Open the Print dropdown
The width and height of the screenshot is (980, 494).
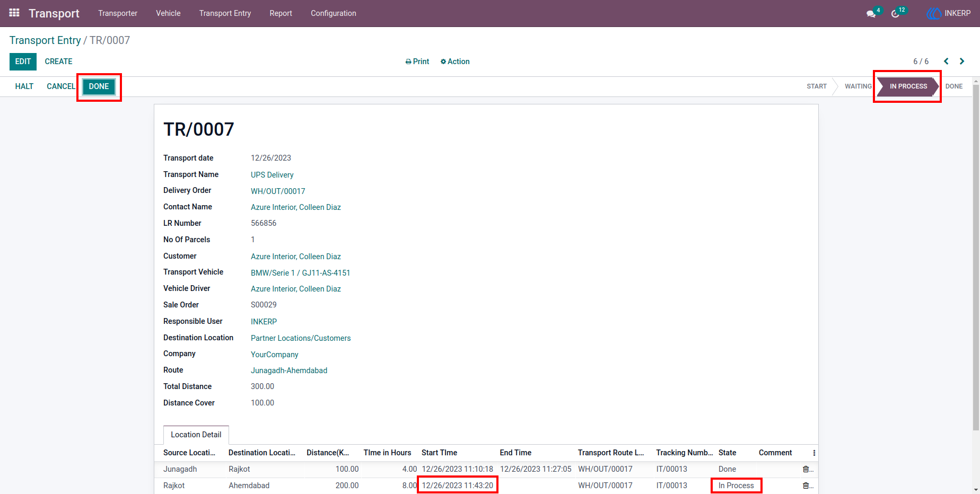pyautogui.click(x=417, y=61)
